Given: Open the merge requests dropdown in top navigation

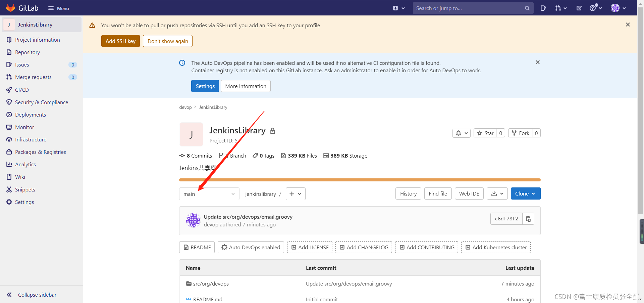Looking at the screenshot, I should point(560,8).
